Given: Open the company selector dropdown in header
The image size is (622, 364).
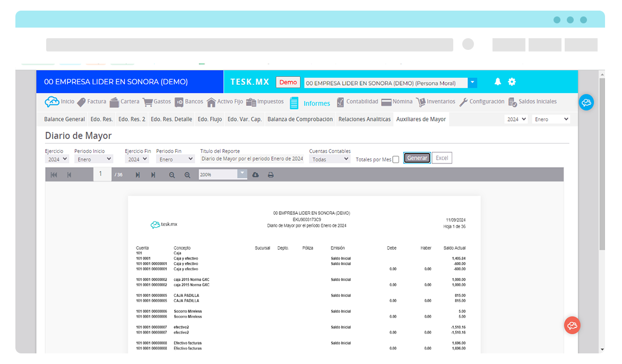Looking at the screenshot, I should 472,83.
